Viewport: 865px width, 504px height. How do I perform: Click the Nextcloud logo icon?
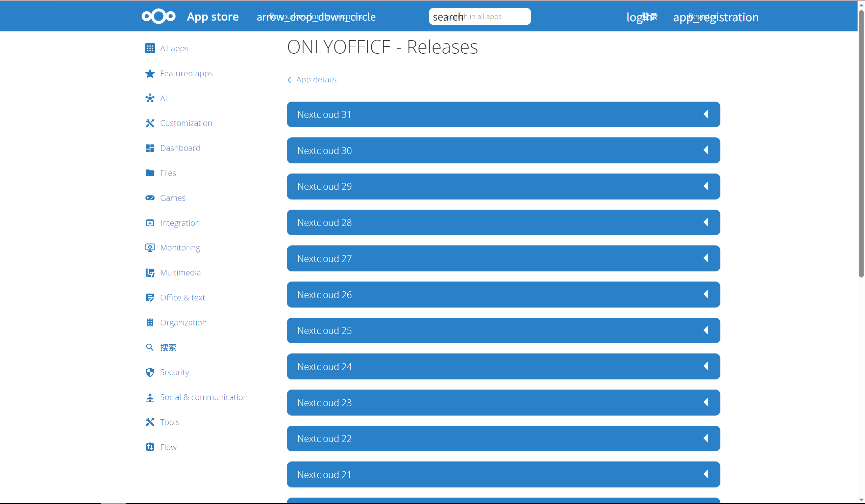pyautogui.click(x=158, y=16)
